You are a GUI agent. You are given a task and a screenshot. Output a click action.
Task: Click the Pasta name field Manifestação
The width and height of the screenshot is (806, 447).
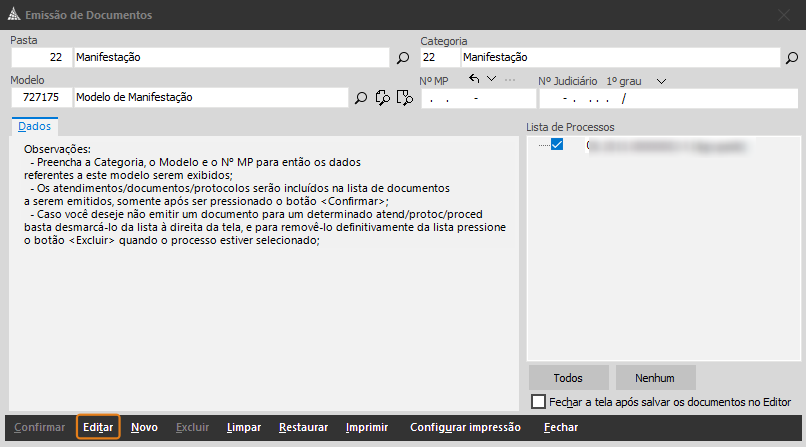tap(231, 58)
